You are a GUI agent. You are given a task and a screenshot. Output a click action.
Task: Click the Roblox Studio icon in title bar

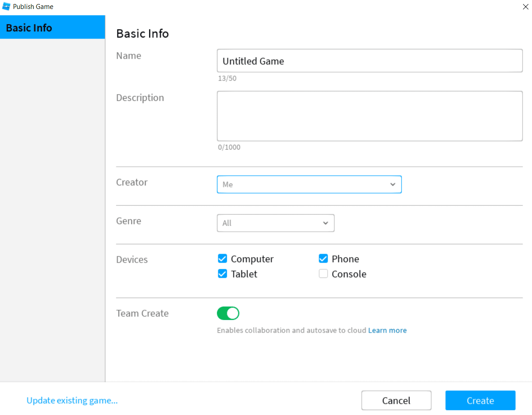tap(6, 6)
